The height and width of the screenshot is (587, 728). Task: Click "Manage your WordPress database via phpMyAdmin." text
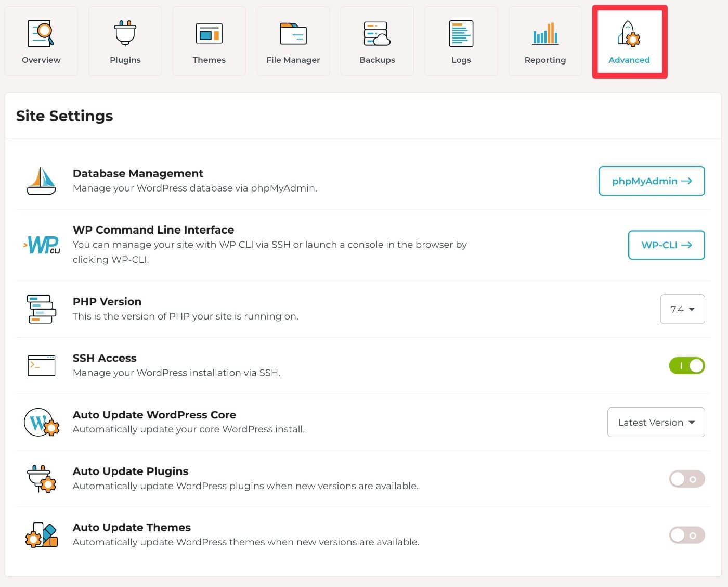pyautogui.click(x=195, y=188)
